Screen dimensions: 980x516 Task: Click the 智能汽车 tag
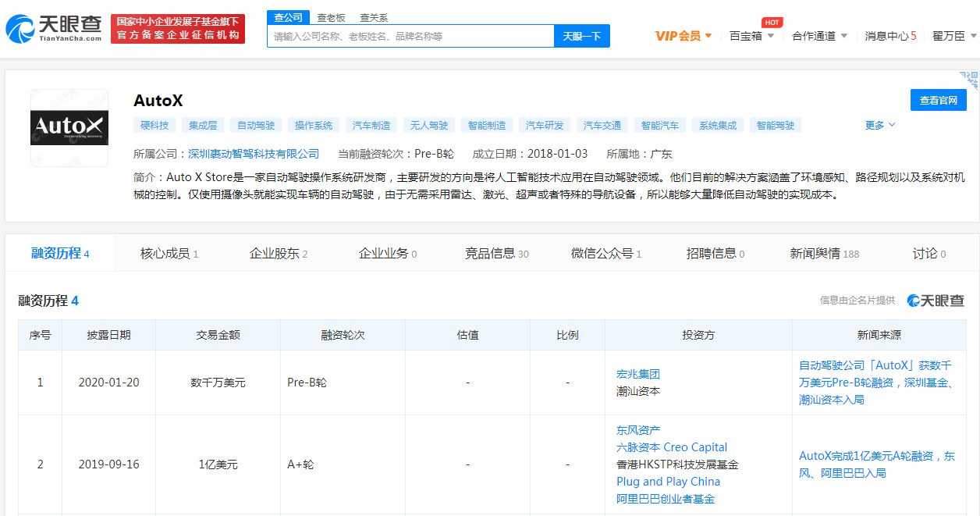pyautogui.click(x=660, y=125)
